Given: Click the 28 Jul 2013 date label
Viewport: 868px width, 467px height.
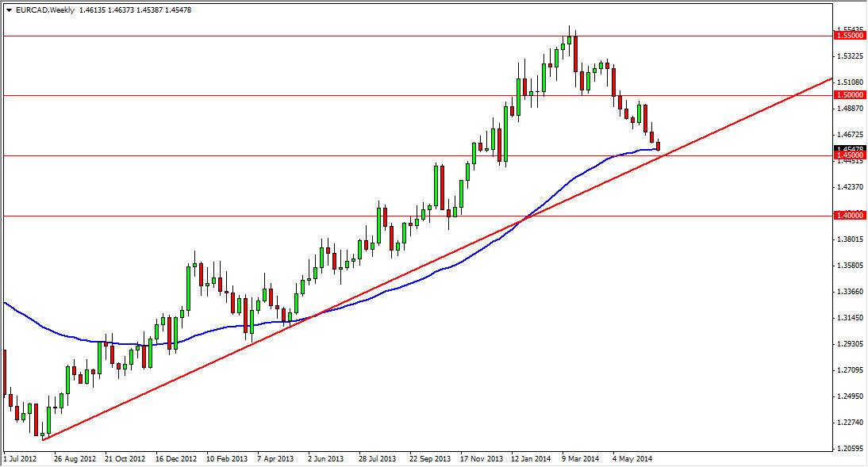Looking at the screenshot, I should coord(378,459).
